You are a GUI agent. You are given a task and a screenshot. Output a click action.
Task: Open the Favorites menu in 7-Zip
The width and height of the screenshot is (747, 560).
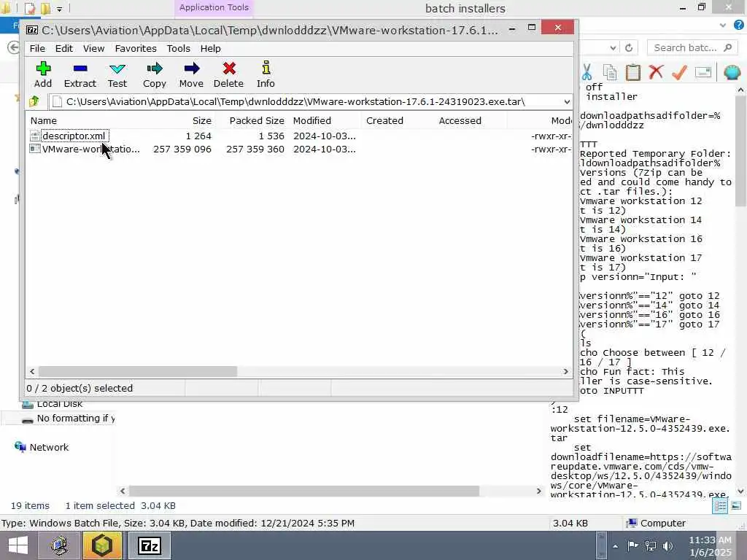tap(136, 49)
